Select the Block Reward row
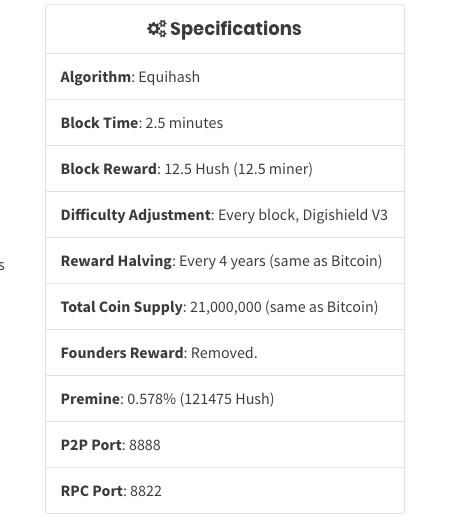The width and height of the screenshot is (455, 527). coord(225,169)
